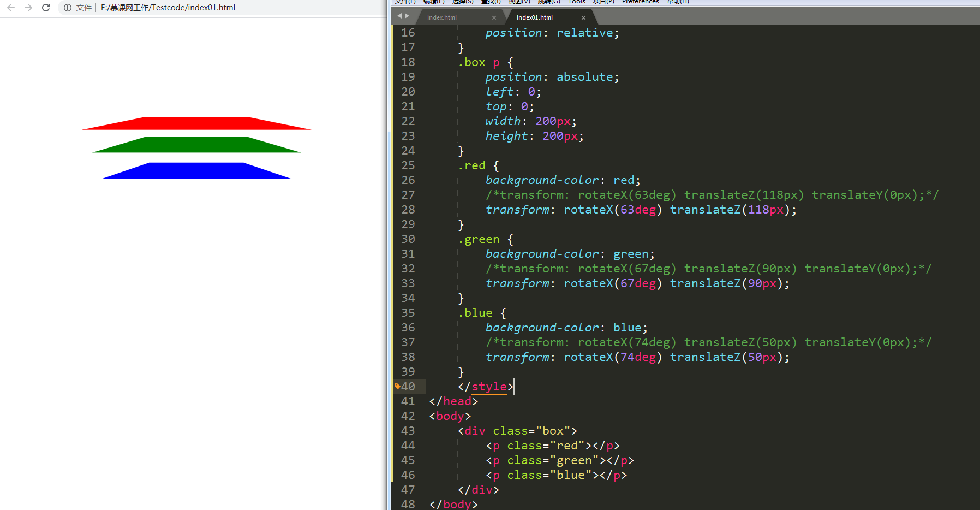Select the index01.html tab in Sublime
980x510 pixels.
coord(534,17)
